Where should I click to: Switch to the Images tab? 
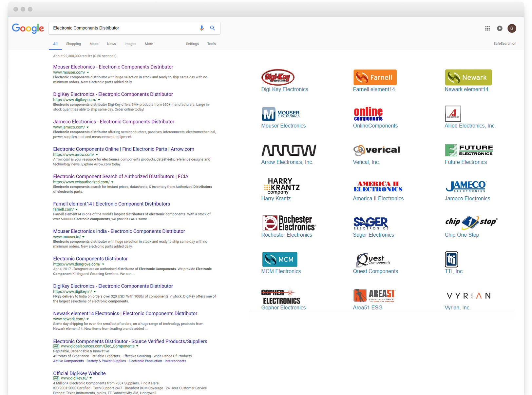point(130,44)
